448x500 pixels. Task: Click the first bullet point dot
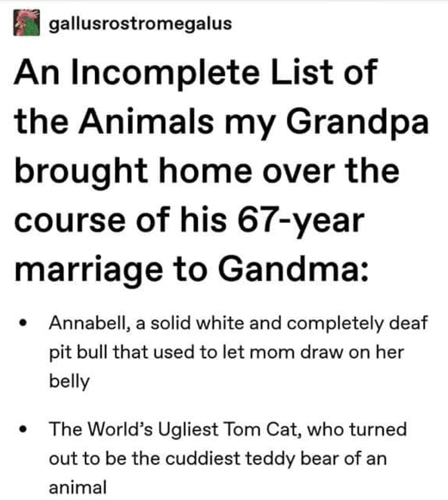tap(23, 324)
